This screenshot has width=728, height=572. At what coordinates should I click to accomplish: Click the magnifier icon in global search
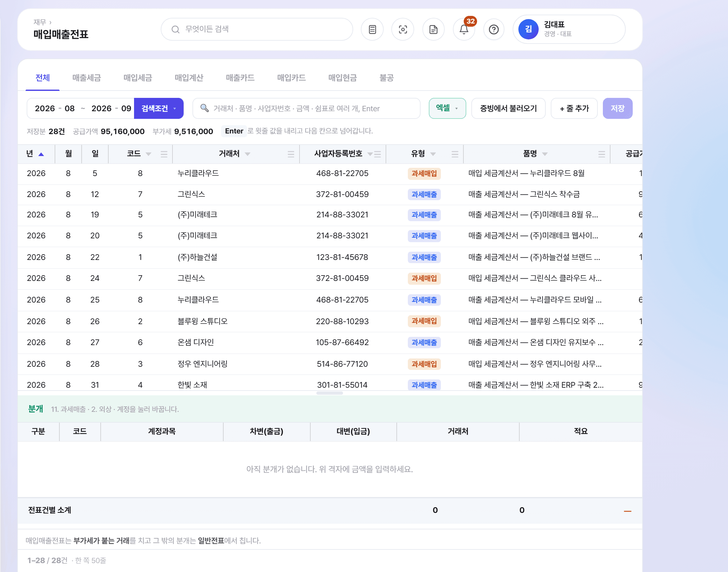pyautogui.click(x=175, y=30)
